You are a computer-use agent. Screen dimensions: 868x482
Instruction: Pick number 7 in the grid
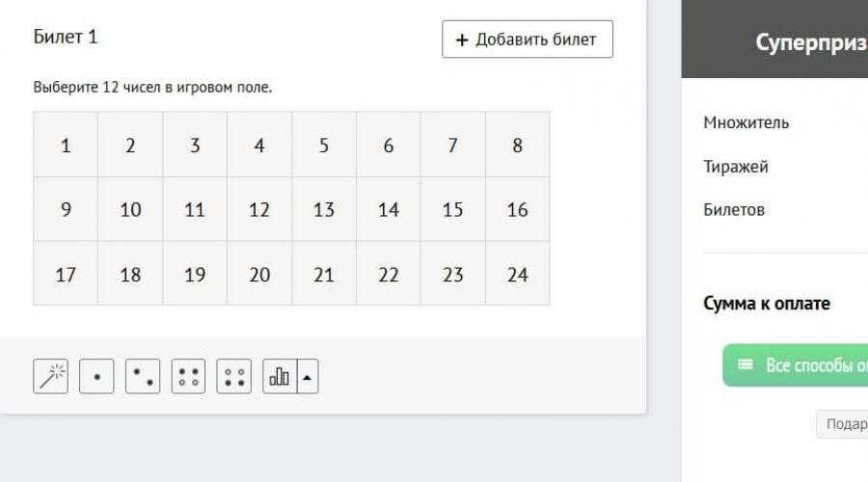[453, 145]
